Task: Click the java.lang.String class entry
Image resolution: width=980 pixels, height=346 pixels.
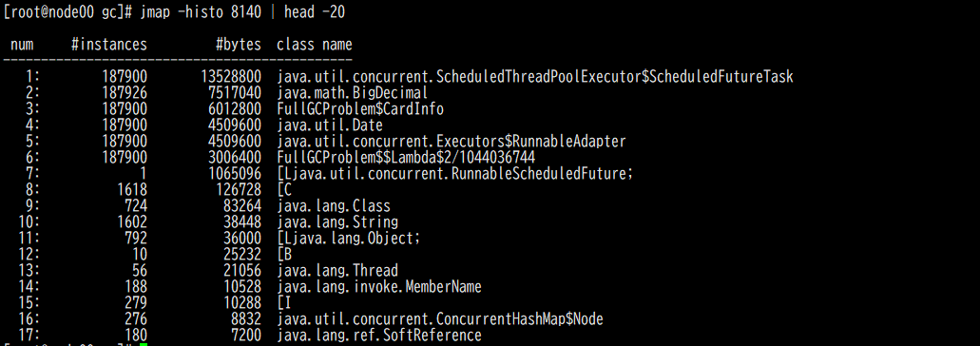Action: click(336, 222)
